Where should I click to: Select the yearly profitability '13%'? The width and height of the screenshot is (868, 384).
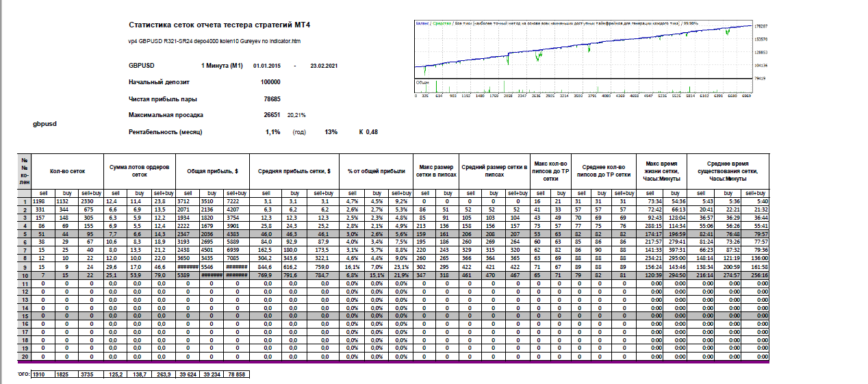point(331,131)
